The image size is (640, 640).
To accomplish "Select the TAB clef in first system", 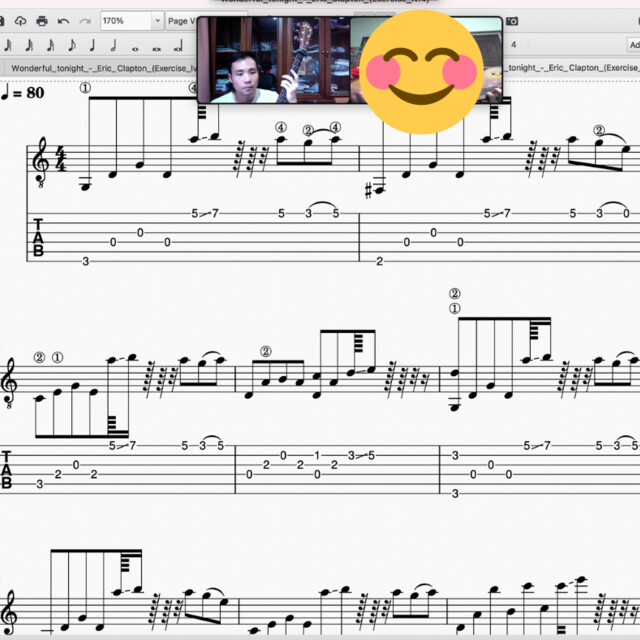I will [x=38, y=237].
